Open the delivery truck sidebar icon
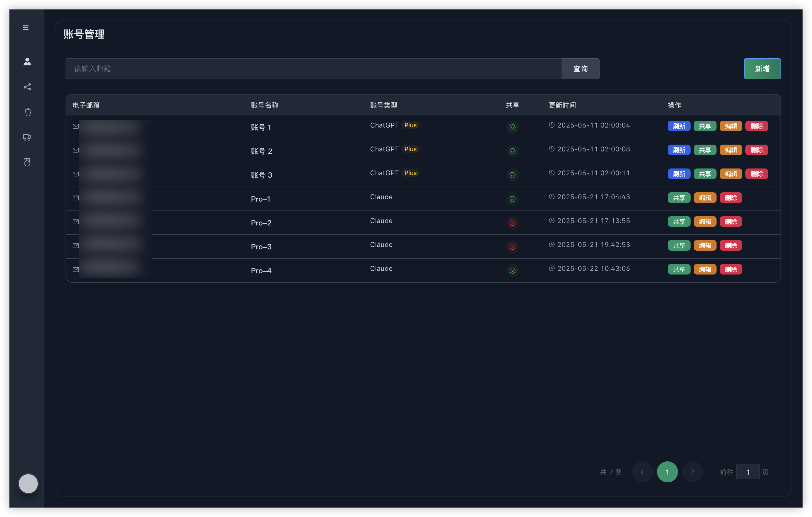 (x=27, y=137)
